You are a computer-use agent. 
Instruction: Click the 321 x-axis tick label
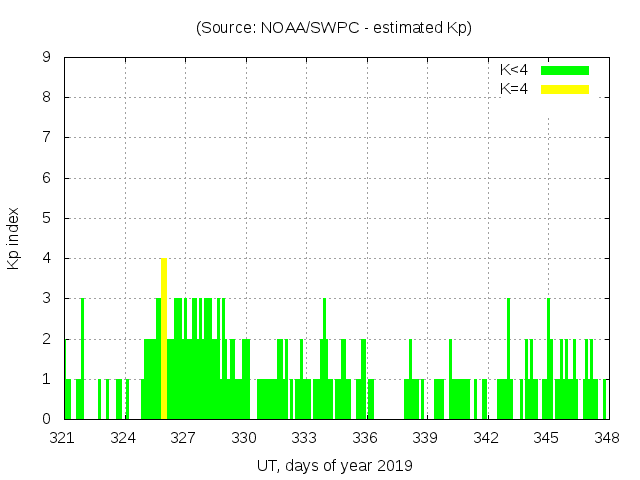63,438
